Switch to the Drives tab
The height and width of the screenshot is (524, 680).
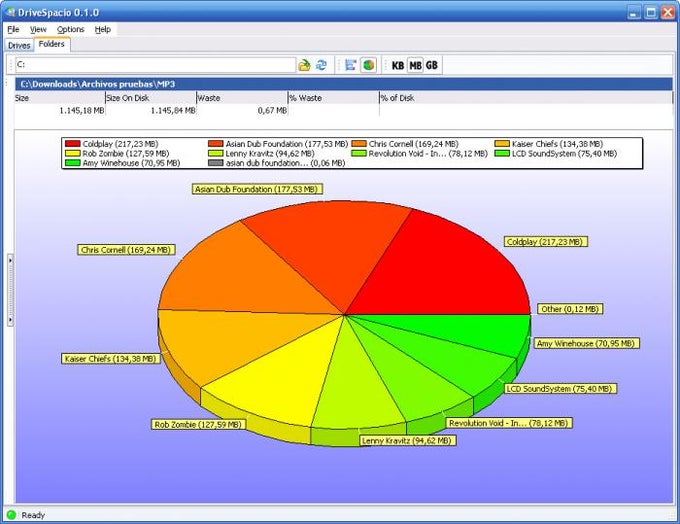19,46
